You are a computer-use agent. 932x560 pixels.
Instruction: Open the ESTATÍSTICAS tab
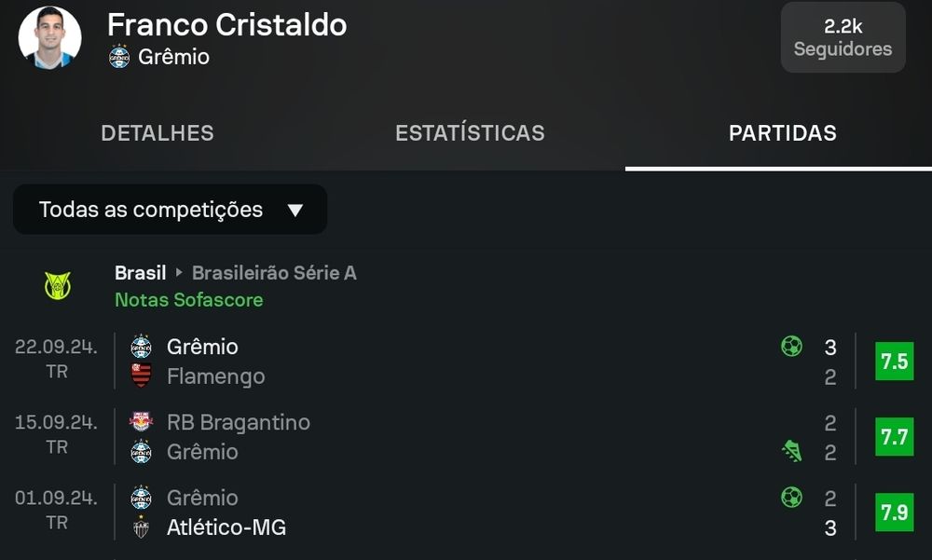(x=470, y=133)
